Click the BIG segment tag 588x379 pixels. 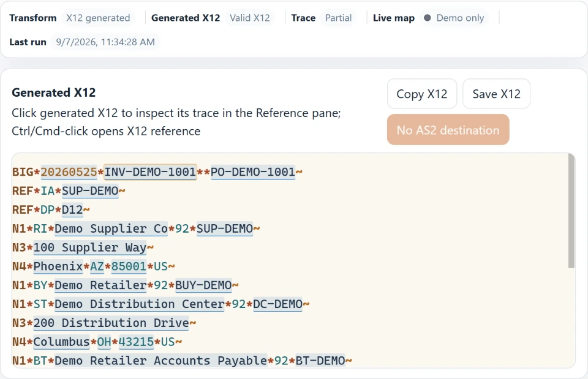(23, 172)
